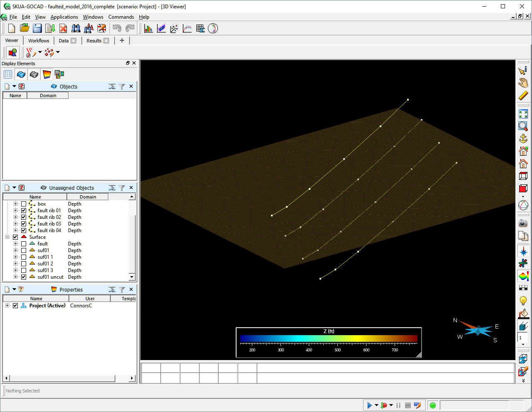Collapse the Surface tree group
This screenshot has width=532, height=412.
click(7, 237)
